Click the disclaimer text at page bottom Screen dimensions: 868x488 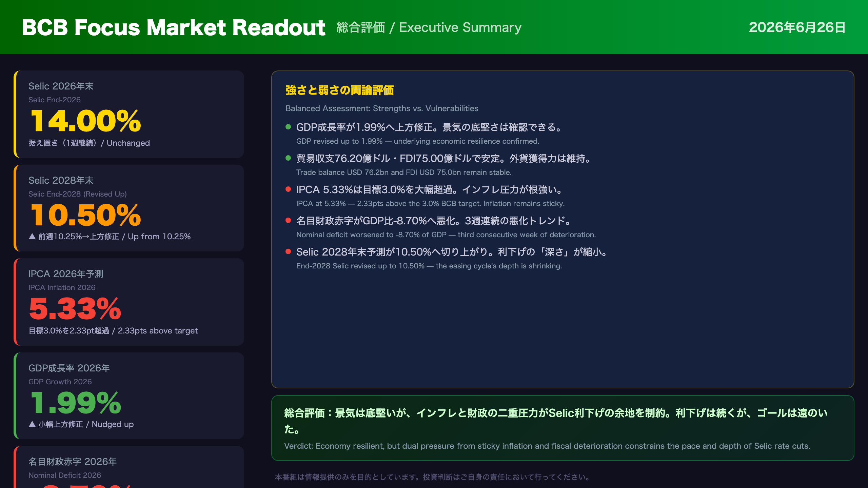(432, 477)
